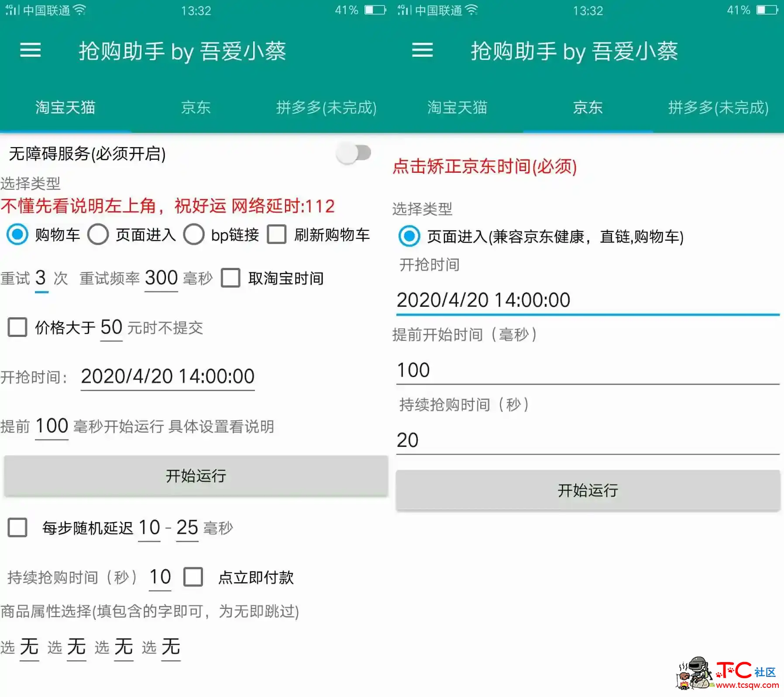Screen dimensions: 784x697
Task: Tap 无障碍服务(必须开启) label
Action: 87,154
